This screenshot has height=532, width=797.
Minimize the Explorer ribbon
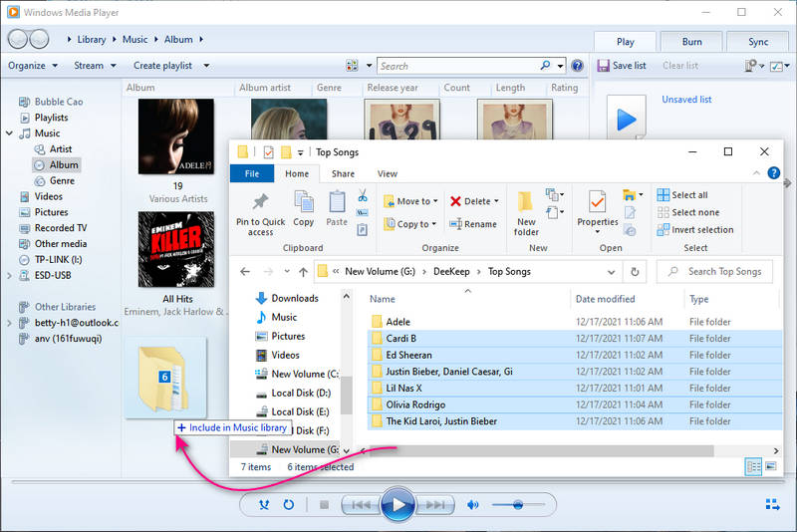click(756, 173)
